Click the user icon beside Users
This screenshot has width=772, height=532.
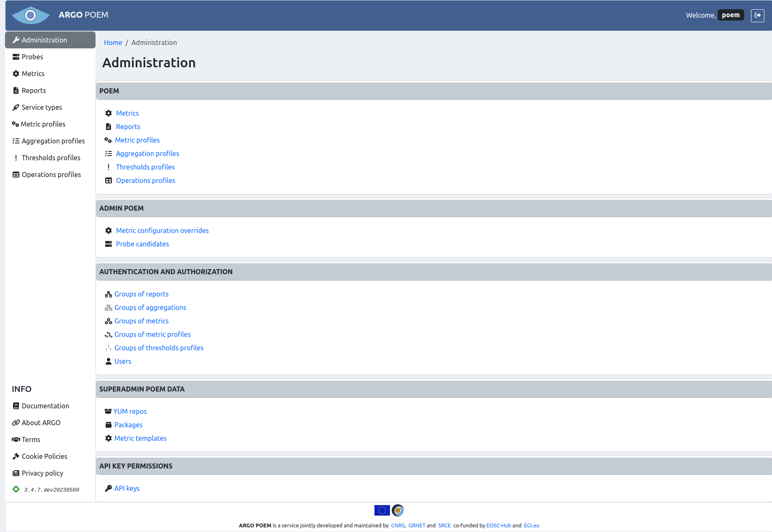[x=109, y=361]
